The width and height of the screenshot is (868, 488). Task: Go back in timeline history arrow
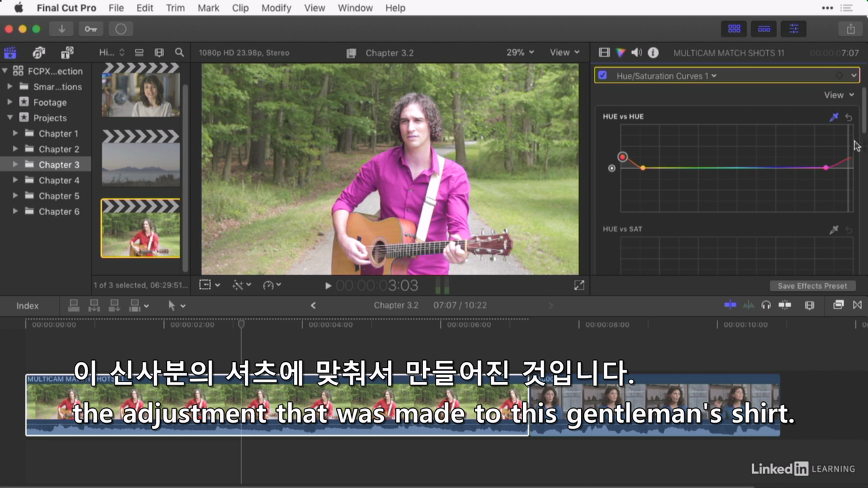313,306
